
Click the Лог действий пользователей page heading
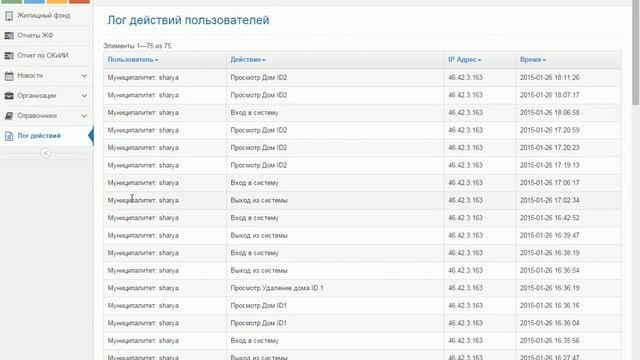coord(188,20)
